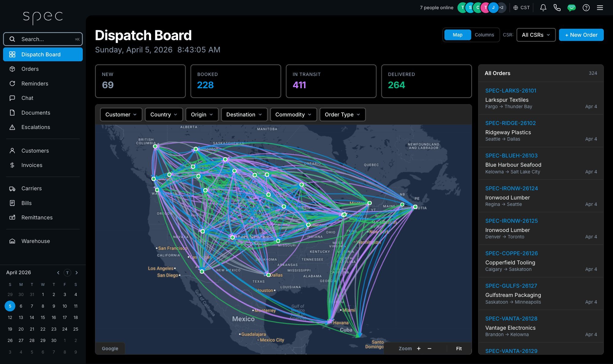
Task: Zoom in with the plus icon
Action: [x=419, y=349]
